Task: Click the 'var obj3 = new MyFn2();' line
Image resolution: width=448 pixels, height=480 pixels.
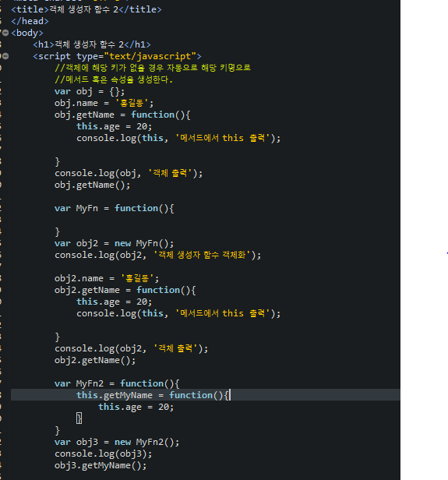Action: [117, 442]
